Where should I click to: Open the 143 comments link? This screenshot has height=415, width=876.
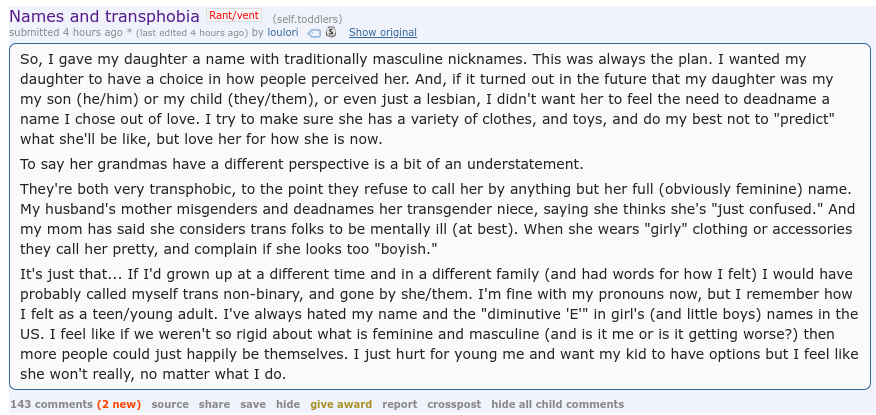click(51, 404)
